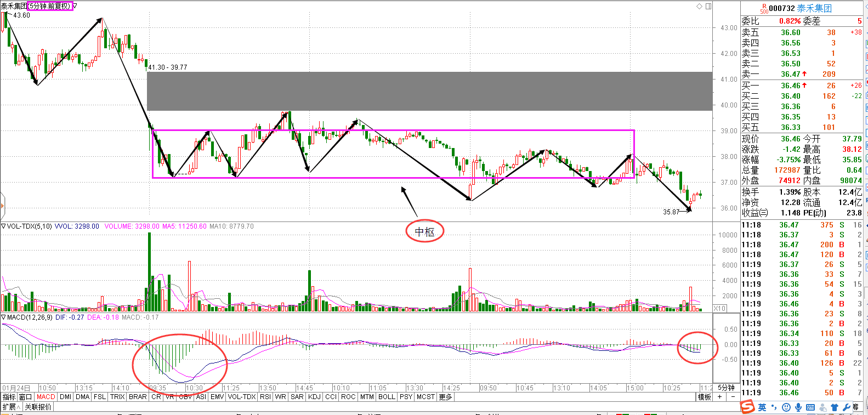The height and width of the screenshot is (415, 868).
Task: Expand MACD indicator panel menu
Action: point(3,317)
